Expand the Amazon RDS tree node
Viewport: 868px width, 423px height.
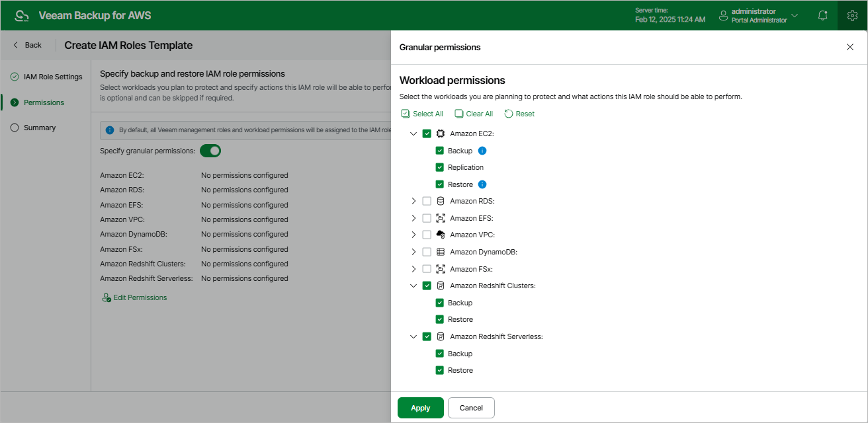pos(413,201)
